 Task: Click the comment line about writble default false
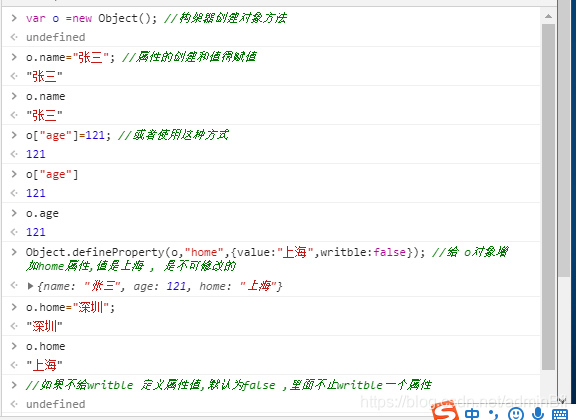tap(228, 385)
